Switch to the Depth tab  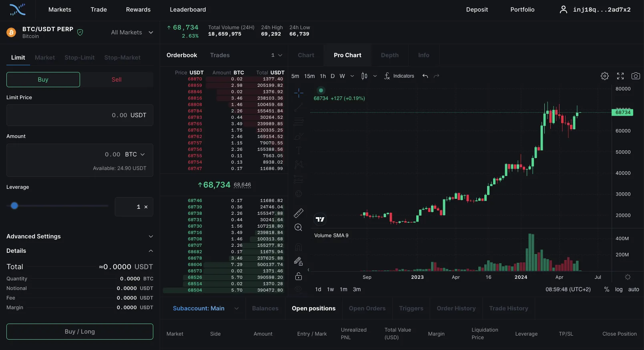[389, 55]
